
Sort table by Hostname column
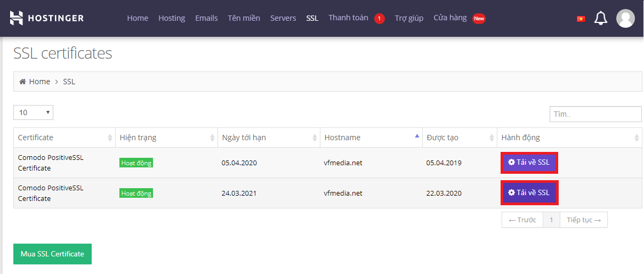click(372, 138)
